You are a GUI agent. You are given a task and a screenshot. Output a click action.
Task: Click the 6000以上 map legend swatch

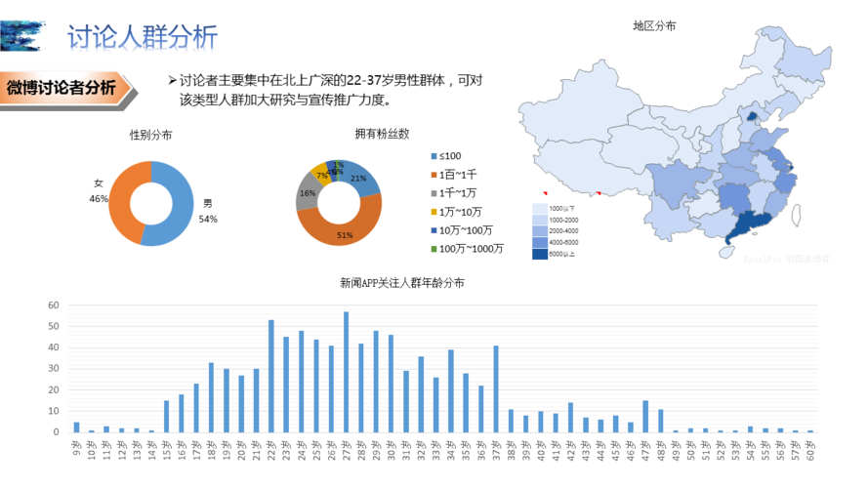(x=540, y=254)
